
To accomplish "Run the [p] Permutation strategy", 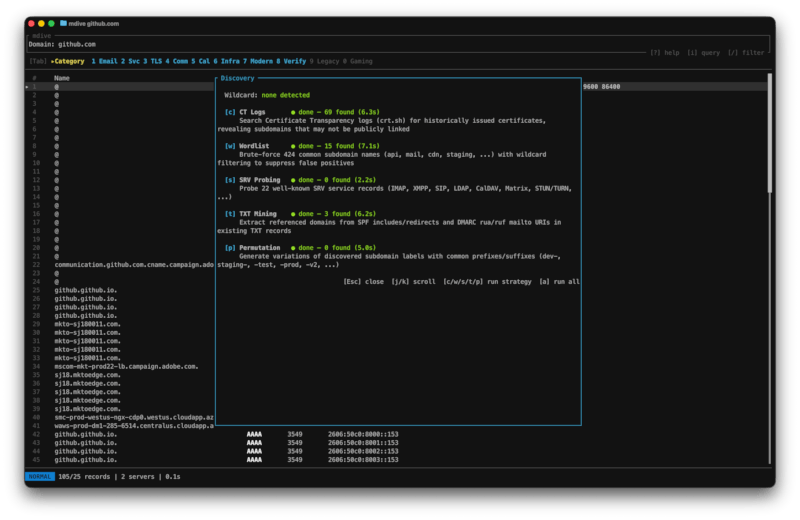I will pos(253,248).
